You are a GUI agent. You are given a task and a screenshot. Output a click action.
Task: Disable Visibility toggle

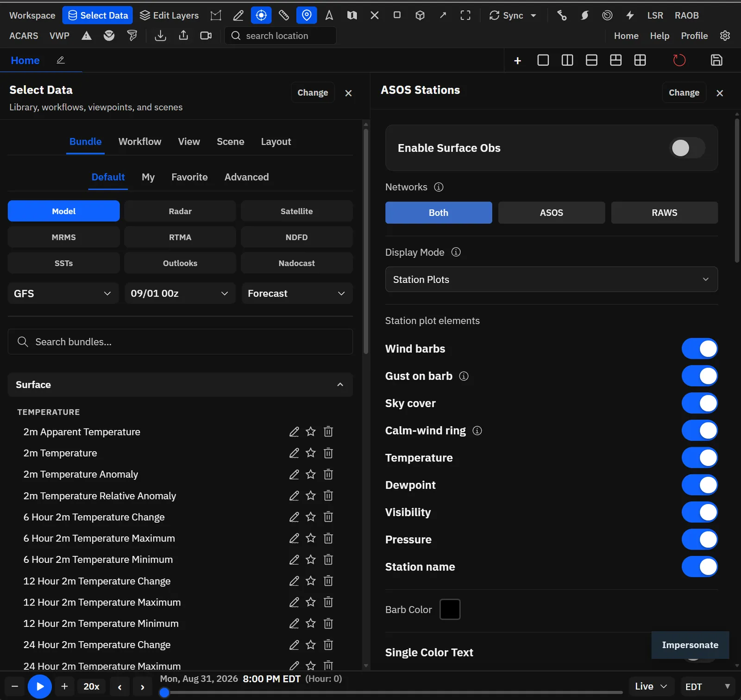tap(699, 512)
